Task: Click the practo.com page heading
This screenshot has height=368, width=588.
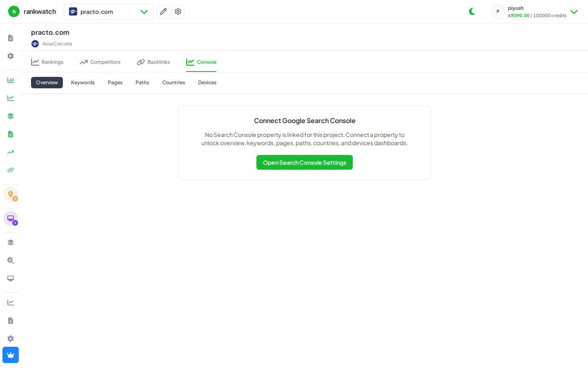Action: point(50,32)
